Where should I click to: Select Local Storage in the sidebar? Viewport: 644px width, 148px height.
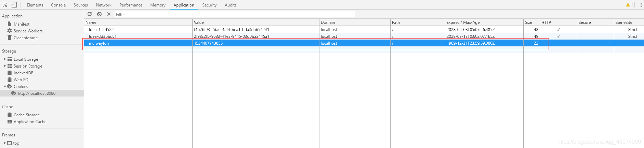[x=26, y=59]
